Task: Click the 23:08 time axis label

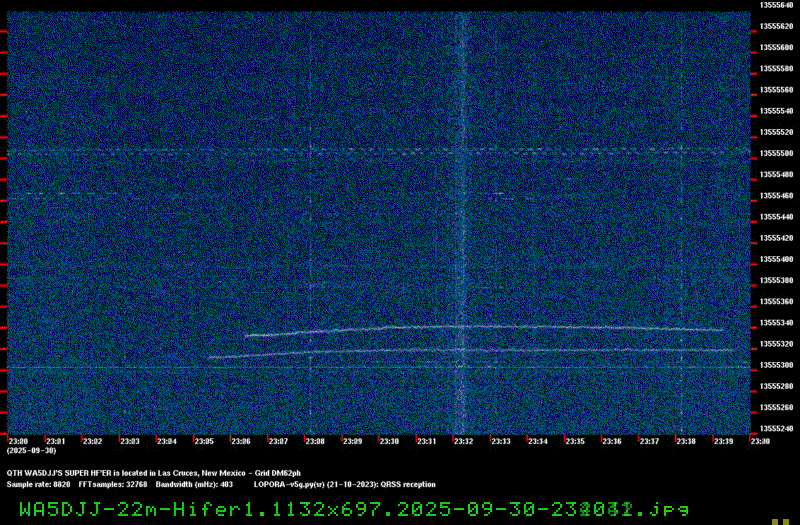Action: pos(315,441)
